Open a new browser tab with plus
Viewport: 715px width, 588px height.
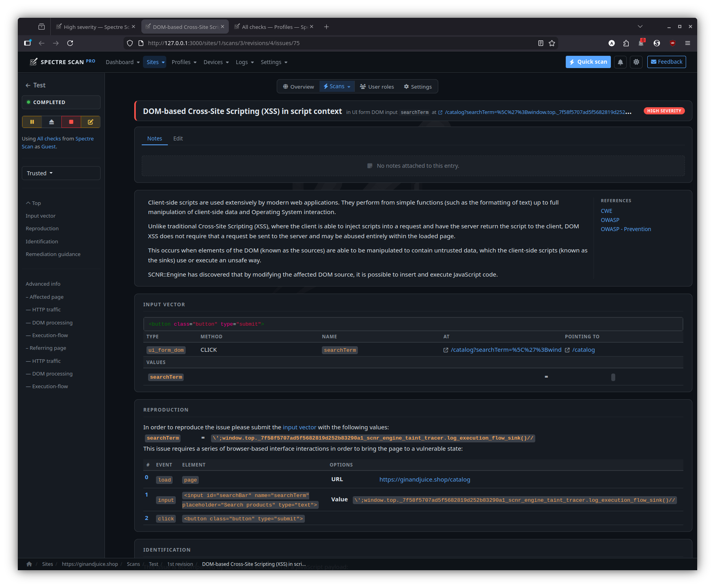pos(326,27)
